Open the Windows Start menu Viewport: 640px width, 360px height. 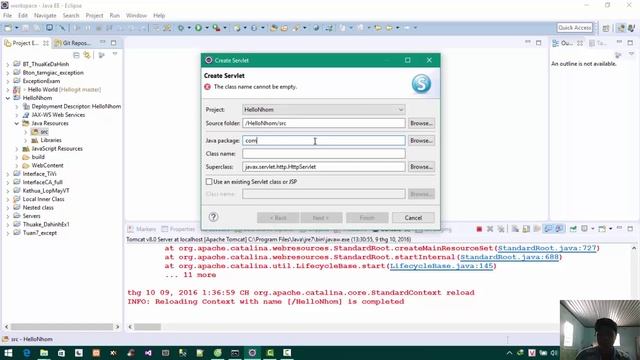click(x=8, y=353)
